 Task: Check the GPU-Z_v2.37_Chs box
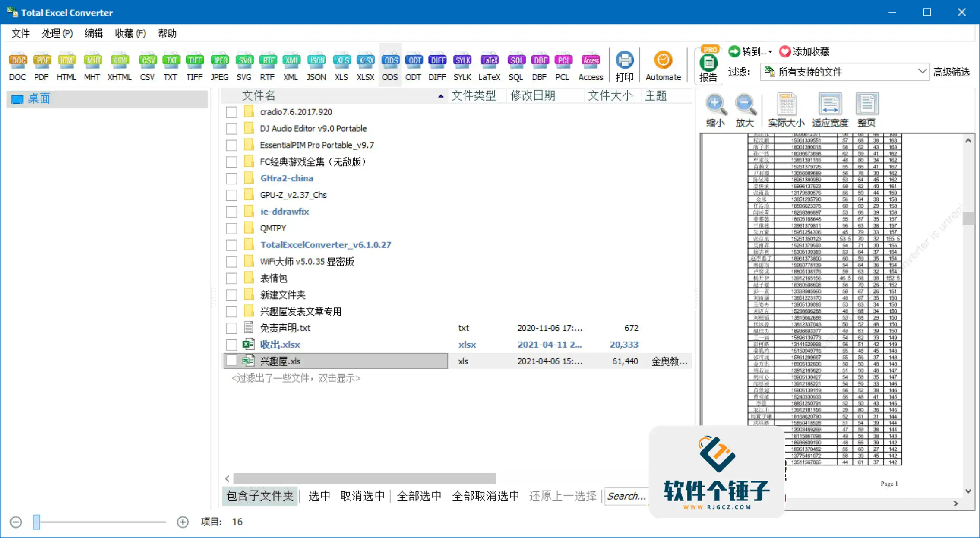231,195
